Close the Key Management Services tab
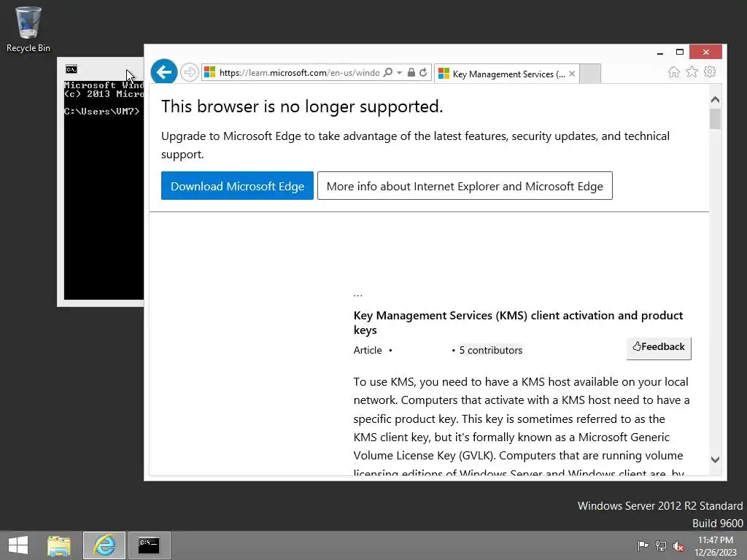 pyautogui.click(x=572, y=74)
